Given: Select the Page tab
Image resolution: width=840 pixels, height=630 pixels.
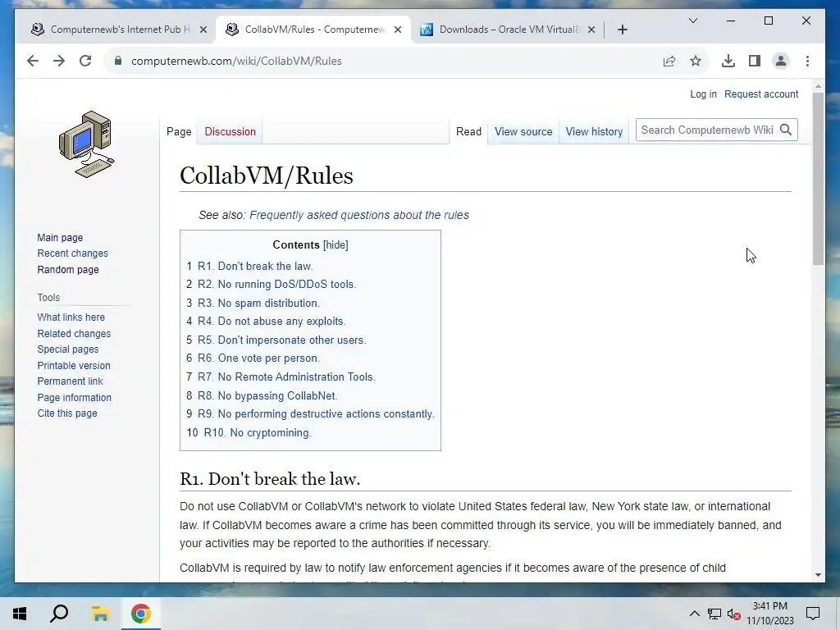Looking at the screenshot, I should 179,132.
